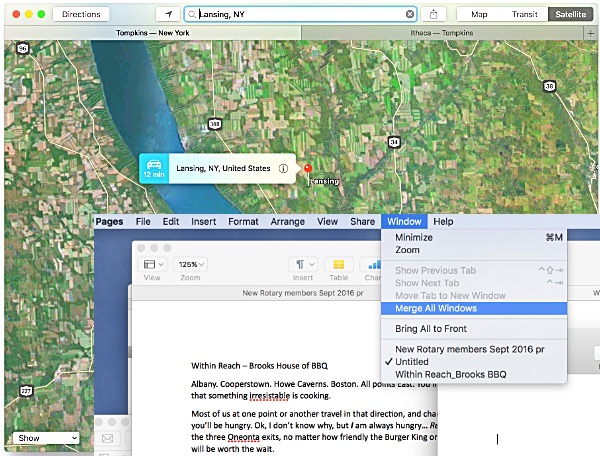The height and width of the screenshot is (456, 600).
Task: Clear the Lansing, NY search field
Action: (409, 14)
